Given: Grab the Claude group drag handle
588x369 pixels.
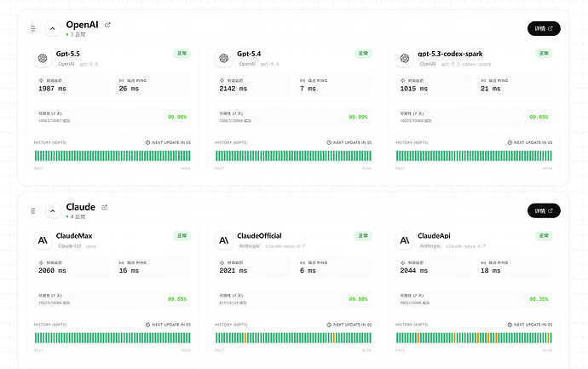Looking at the screenshot, I should (33, 210).
